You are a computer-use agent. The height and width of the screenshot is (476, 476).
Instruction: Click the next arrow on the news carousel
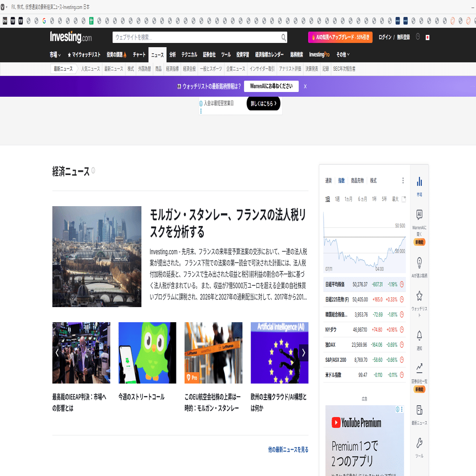(x=303, y=352)
